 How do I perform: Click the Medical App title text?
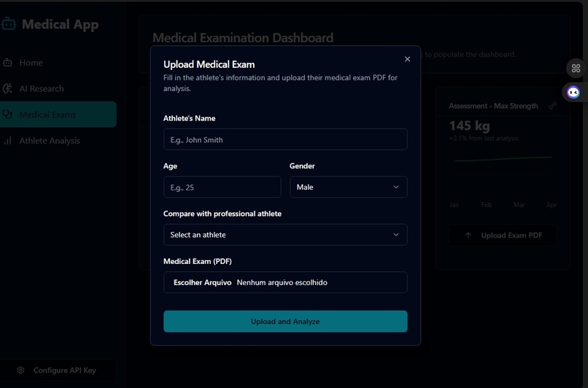coord(61,24)
